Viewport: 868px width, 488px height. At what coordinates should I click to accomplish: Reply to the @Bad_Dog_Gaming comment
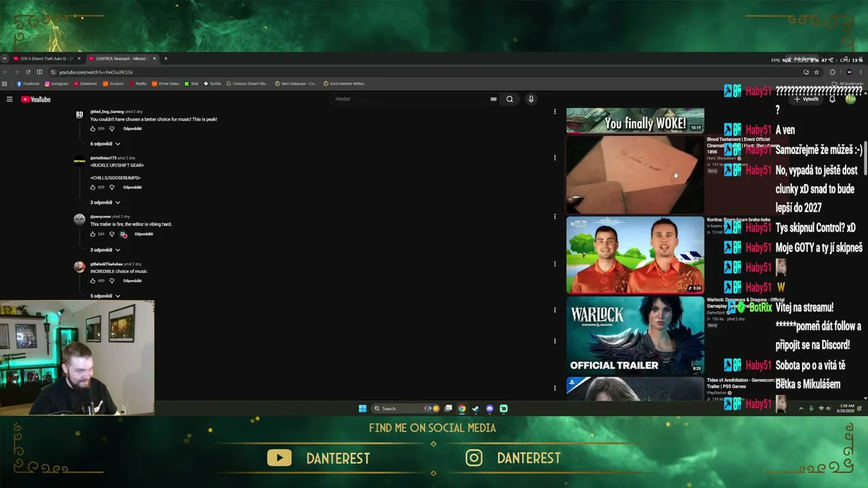click(132, 129)
